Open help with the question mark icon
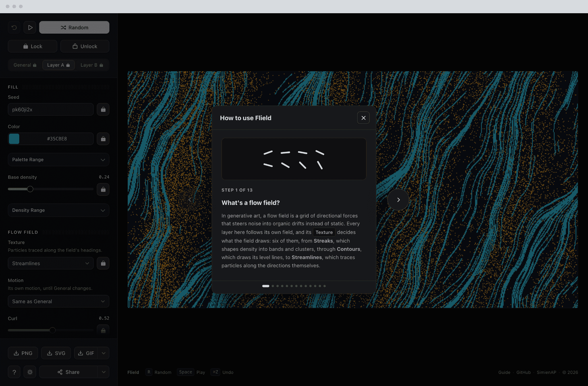The height and width of the screenshot is (386, 588). tap(14, 372)
